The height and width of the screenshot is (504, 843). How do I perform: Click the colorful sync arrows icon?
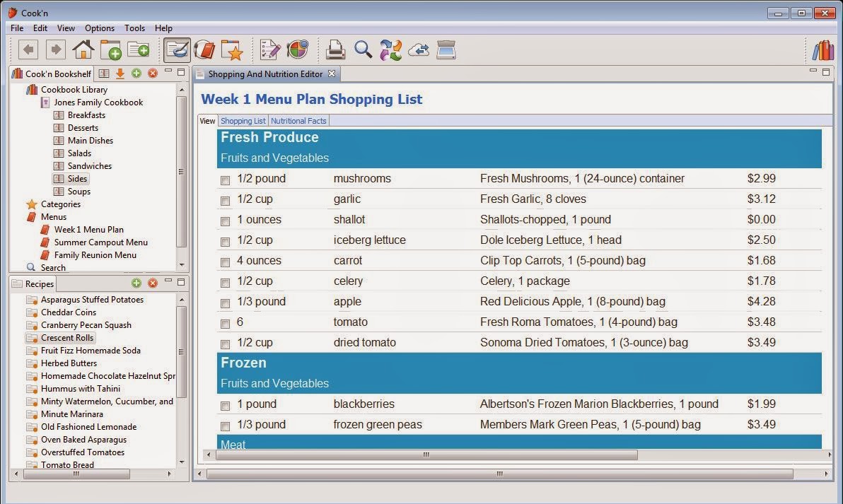click(x=391, y=50)
